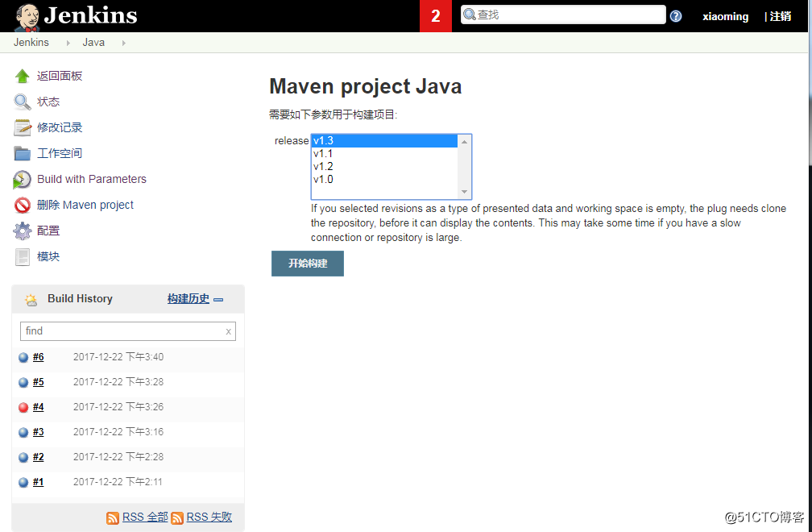Click the blue status ball for build #2
This screenshot has height=532, width=812.
[x=23, y=457]
